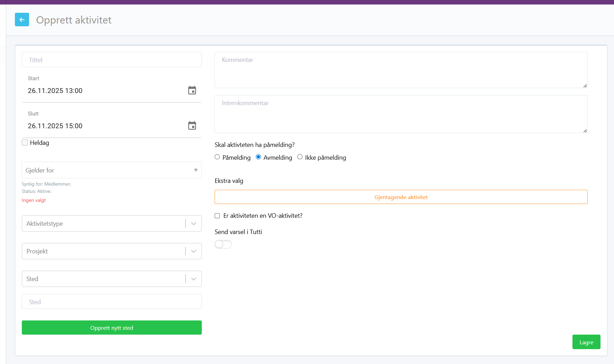The height and width of the screenshot is (364, 614).
Task: Focus the Tittel input field
Action: 111,60
